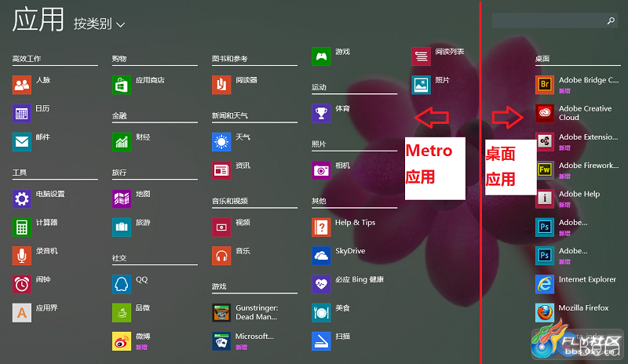Select the 运动 category header
This screenshot has height=364, width=628.
point(319,87)
